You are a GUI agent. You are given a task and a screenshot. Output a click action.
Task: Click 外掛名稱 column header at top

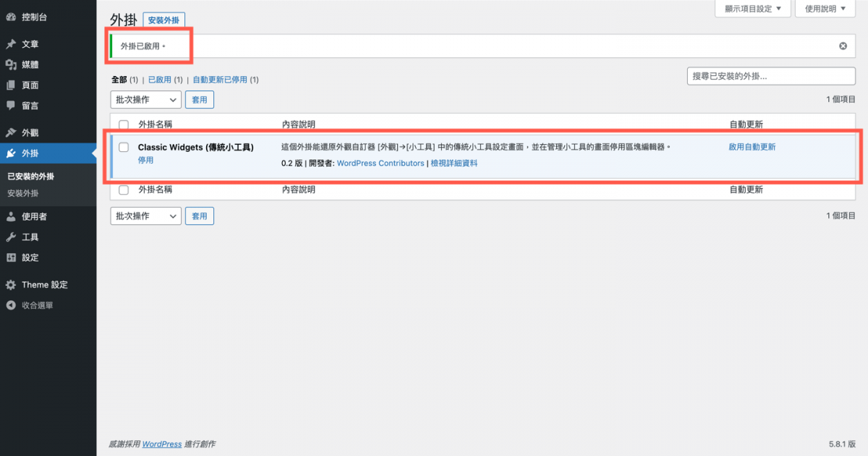(156, 124)
